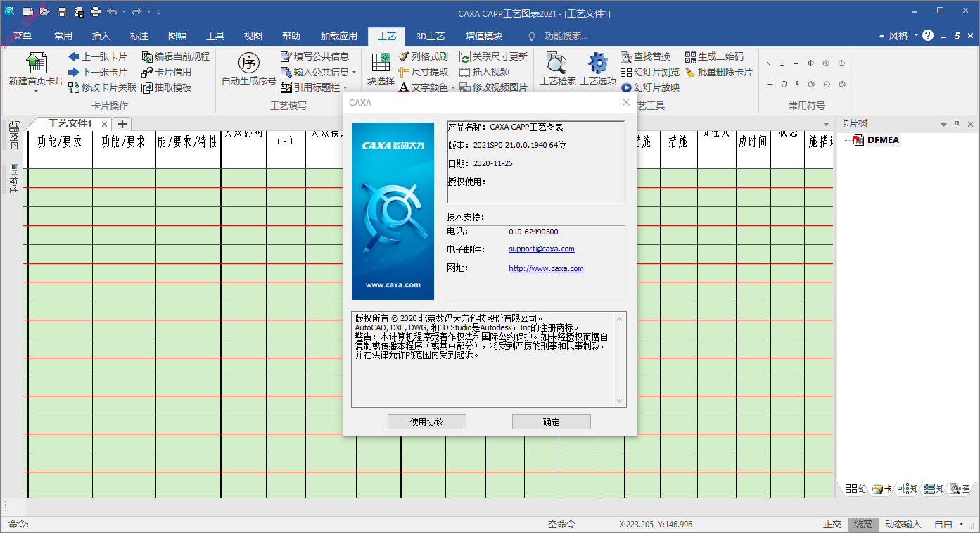Click Save icon in quick access toolbar
Image resolution: width=980 pixels, height=533 pixels.
(x=62, y=12)
